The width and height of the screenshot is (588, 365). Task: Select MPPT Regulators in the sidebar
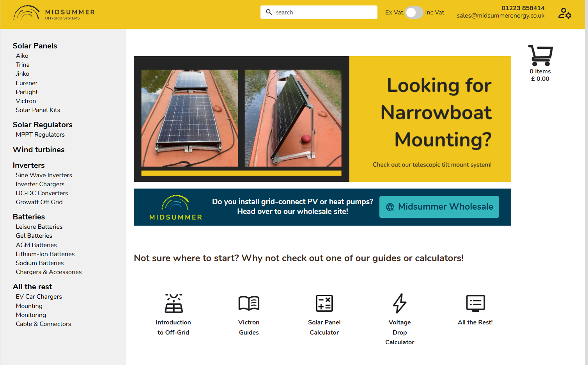[x=40, y=135]
